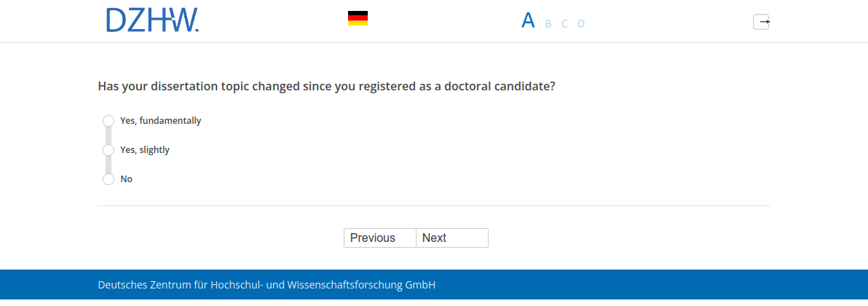Go to survey section A indicator
The image size is (868, 306).
[528, 21]
